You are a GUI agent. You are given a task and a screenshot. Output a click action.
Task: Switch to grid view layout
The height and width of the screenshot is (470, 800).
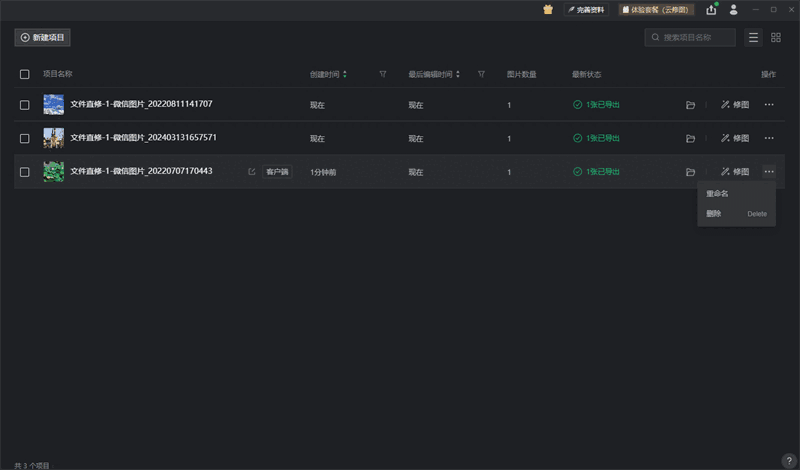(776, 38)
